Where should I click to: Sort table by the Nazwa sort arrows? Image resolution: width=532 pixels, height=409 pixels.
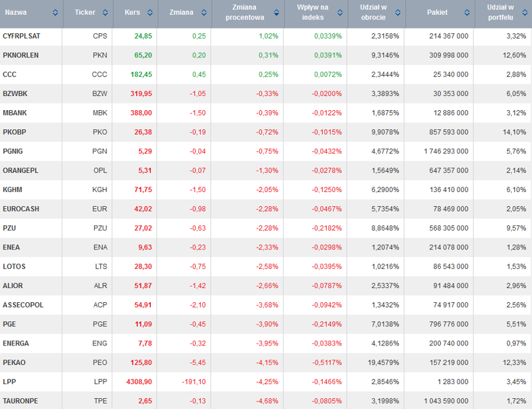tap(56, 13)
